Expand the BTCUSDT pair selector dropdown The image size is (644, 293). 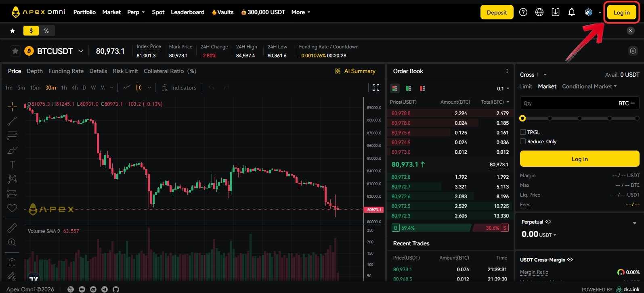click(81, 51)
